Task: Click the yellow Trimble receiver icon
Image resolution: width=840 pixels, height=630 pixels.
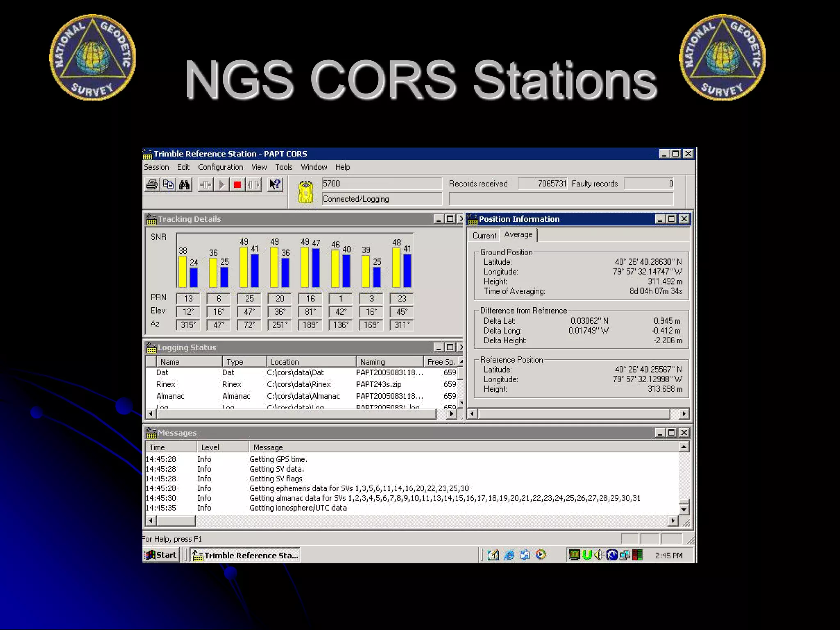Action: [306, 192]
